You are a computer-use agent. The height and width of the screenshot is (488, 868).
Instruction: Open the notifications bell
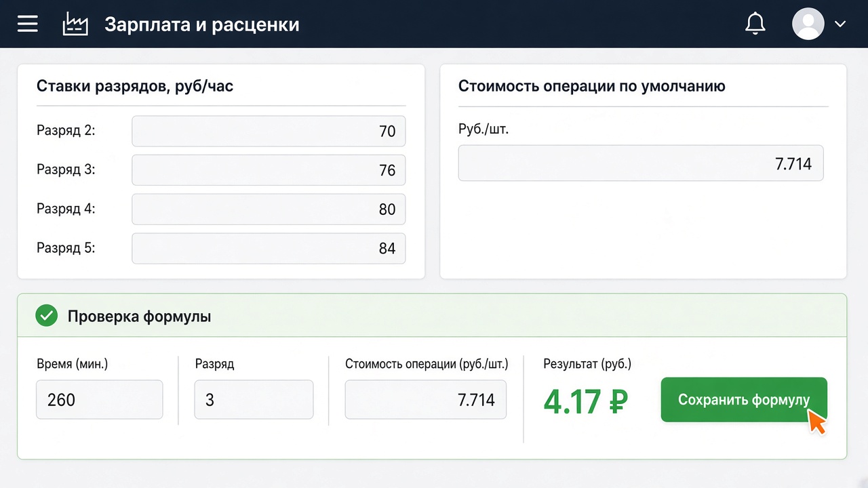(755, 24)
